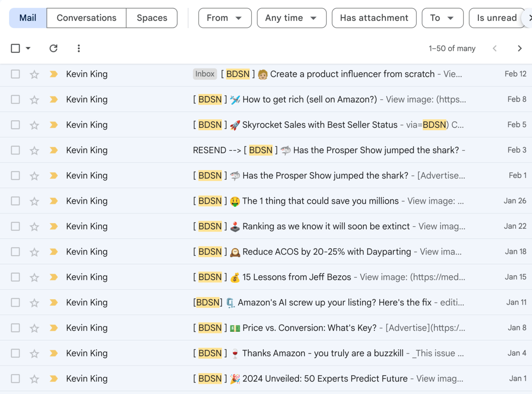Open the Any time filter dropdown

click(292, 18)
